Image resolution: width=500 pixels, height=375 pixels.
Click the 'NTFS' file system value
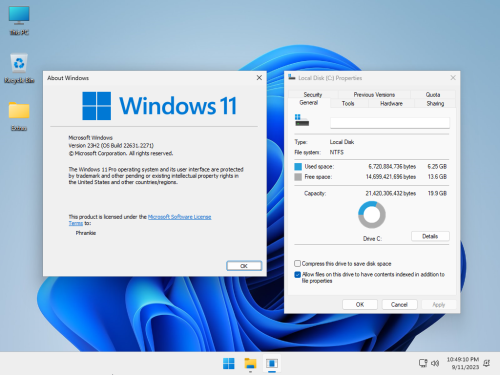click(337, 152)
